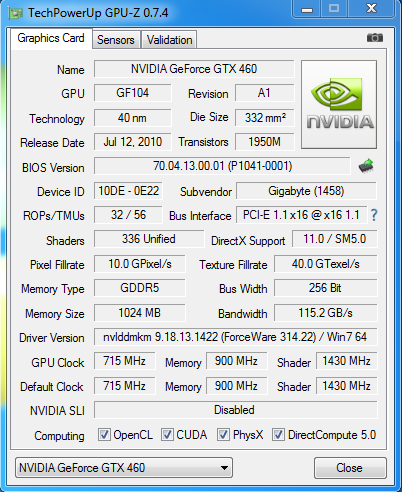Click the Default Clock row Shader 1430 MHz field
402x492 pixels.
click(347, 386)
